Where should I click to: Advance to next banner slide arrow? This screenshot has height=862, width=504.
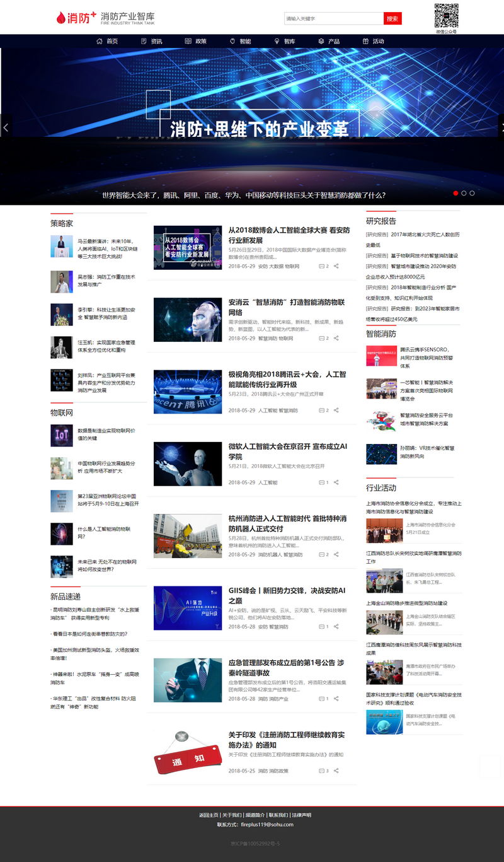[500, 127]
